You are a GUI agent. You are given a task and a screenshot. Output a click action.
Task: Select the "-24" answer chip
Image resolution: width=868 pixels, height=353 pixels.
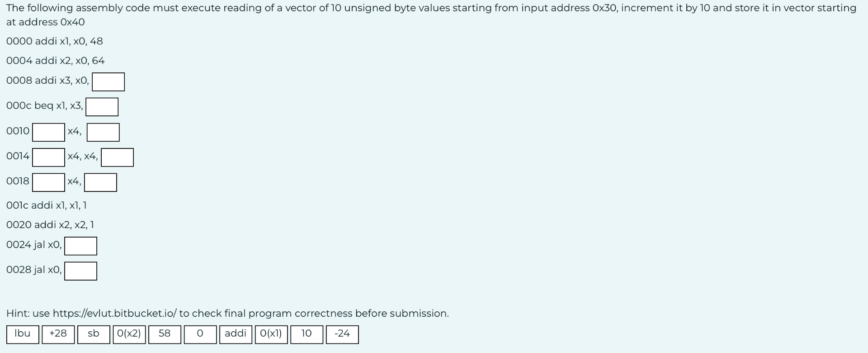[x=342, y=334]
